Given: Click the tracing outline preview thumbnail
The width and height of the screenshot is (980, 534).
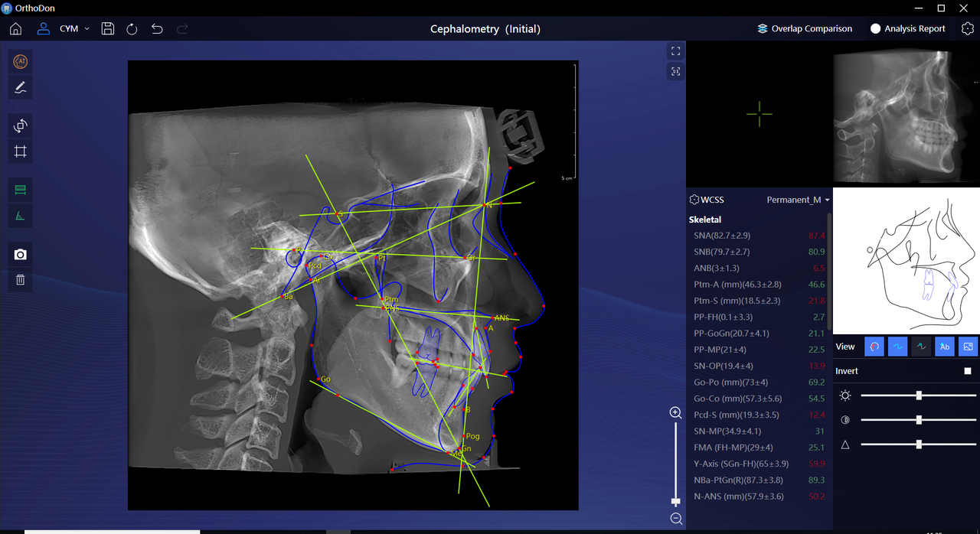Looking at the screenshot, I should point(906,260).
